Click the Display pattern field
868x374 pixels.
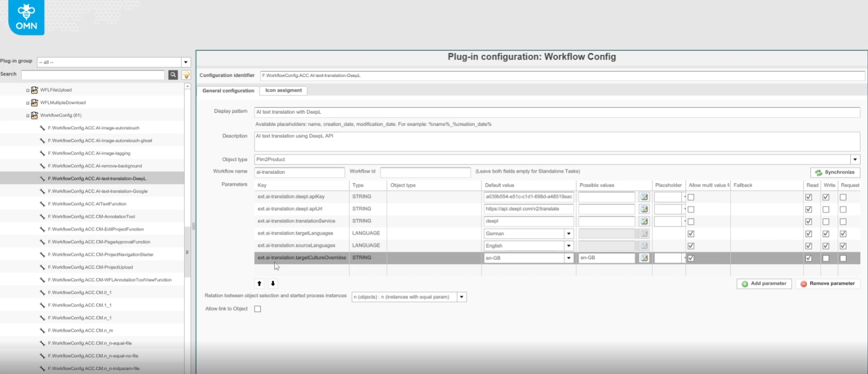click(x=557, y=112)
